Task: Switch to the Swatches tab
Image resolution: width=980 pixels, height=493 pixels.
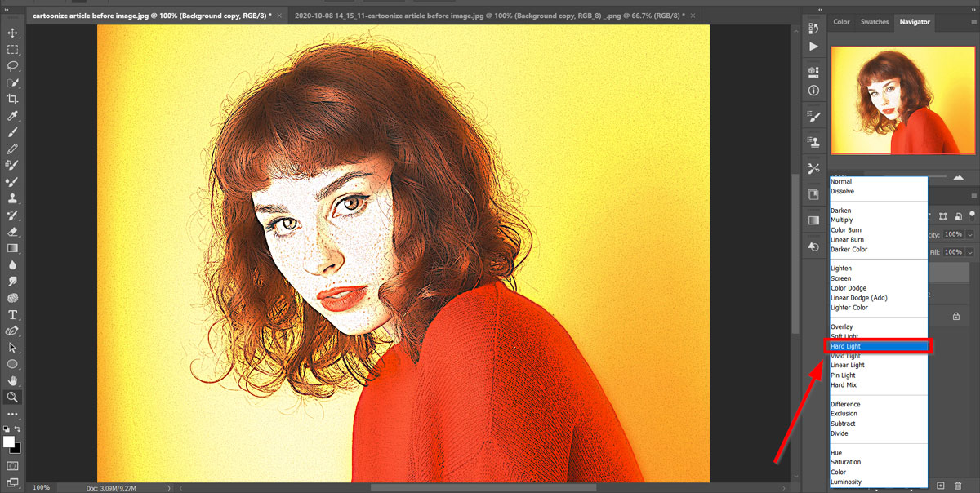Action: [874, 22]
